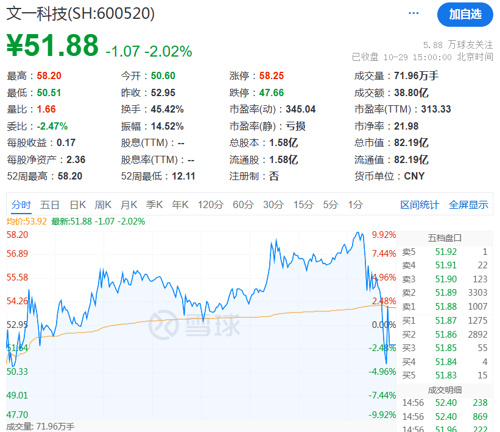Click the 卖4 order row 51.91
Screen dimensions: 500x432
point(445,266)
